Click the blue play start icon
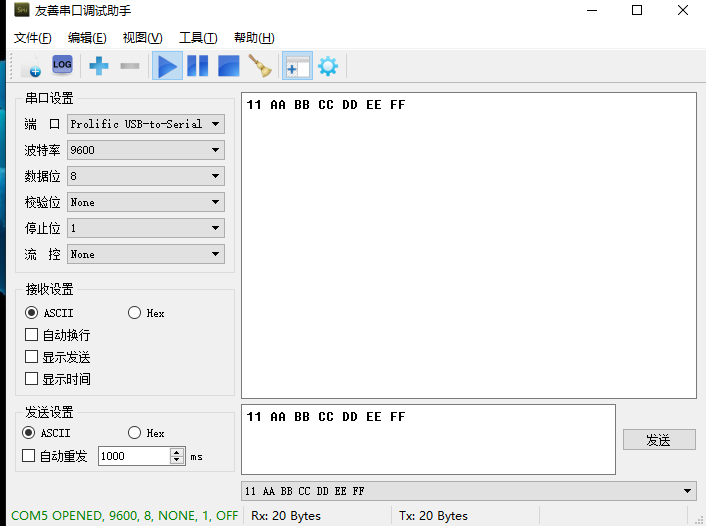 pyautogui.click(x=167, y=66)
